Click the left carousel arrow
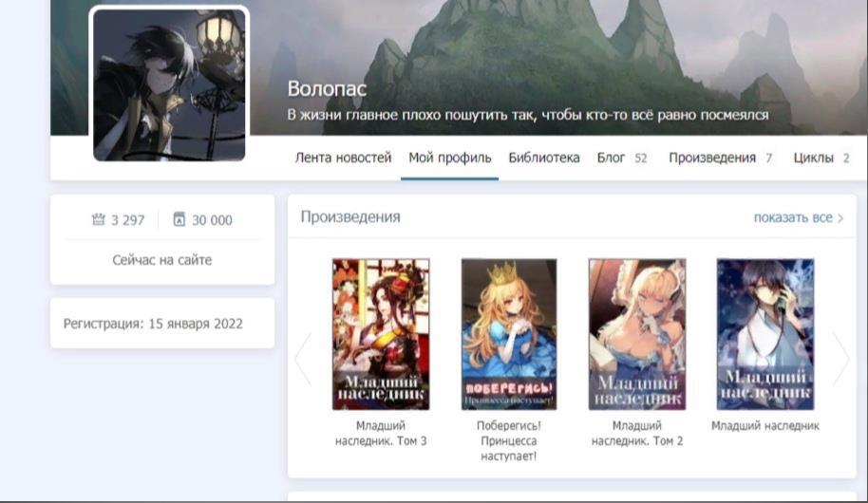Screen dimensions: 868x503 click(x=303, y=359)
